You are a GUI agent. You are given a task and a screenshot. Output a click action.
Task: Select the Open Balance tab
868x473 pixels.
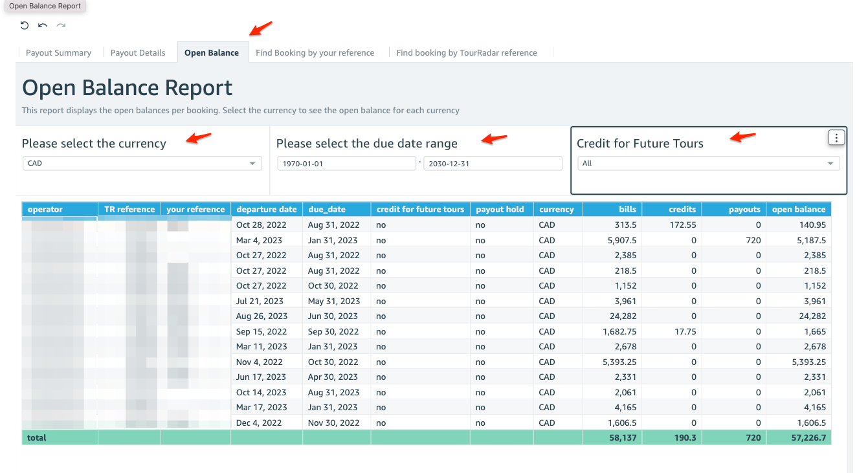212,52
